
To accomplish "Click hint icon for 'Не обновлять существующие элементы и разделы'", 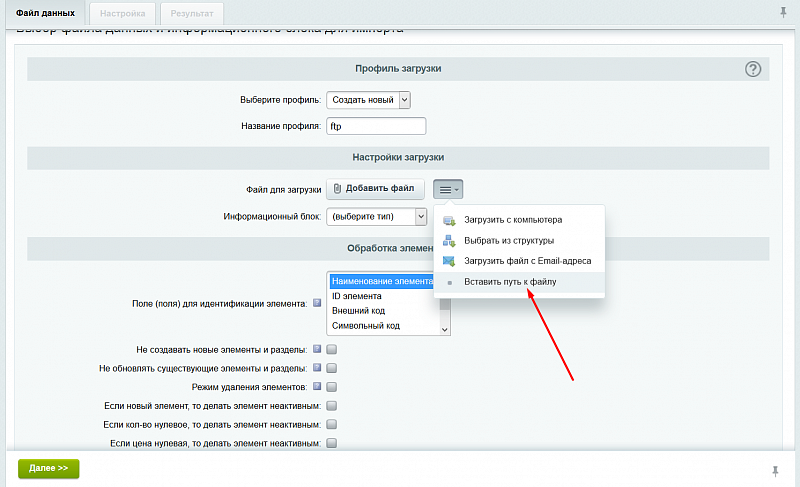I will click(x=317, y=367).
